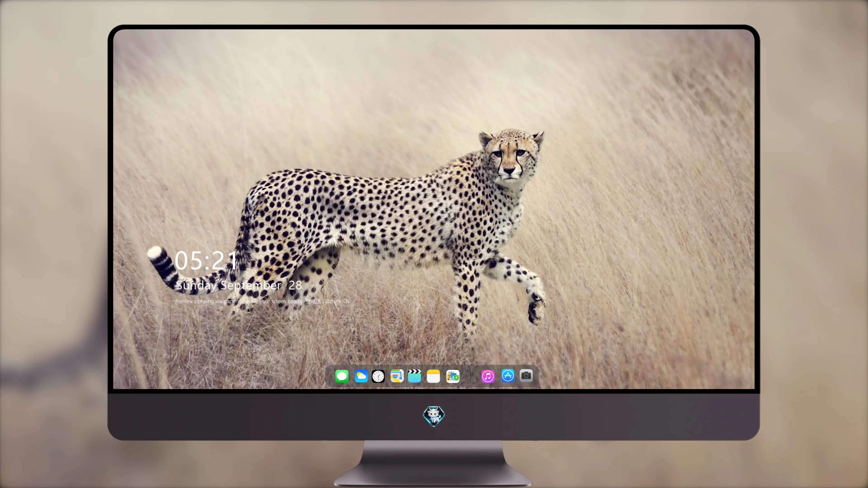Screen dimensions: 868x488
Task: Open the Camera app in dock
Action: [526, 375]
